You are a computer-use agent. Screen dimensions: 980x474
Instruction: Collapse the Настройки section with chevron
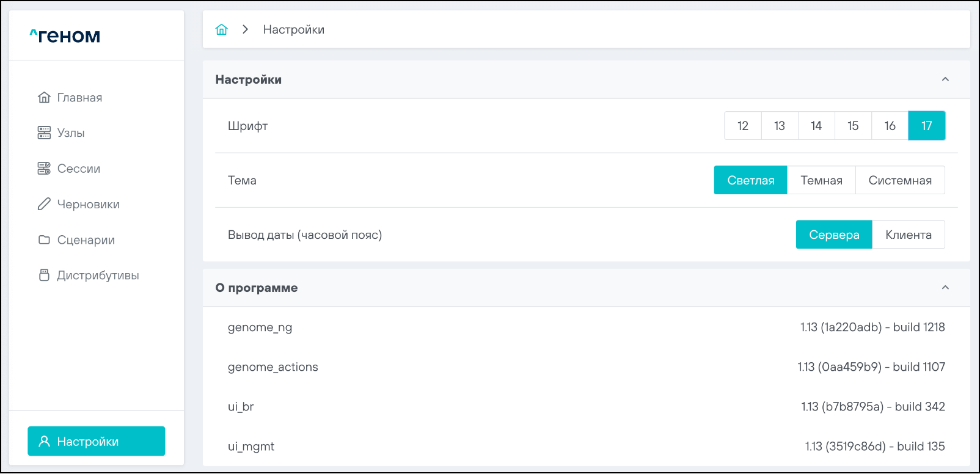[945, 79]
